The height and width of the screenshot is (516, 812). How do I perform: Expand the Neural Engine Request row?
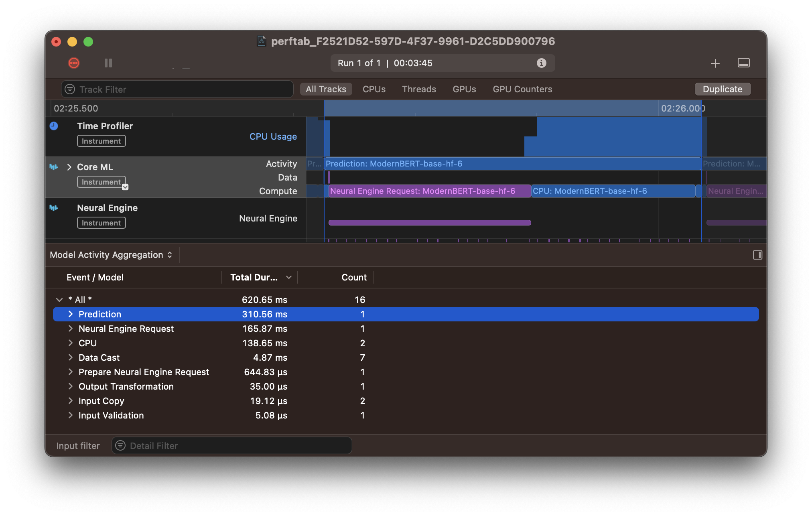point(71,329)
